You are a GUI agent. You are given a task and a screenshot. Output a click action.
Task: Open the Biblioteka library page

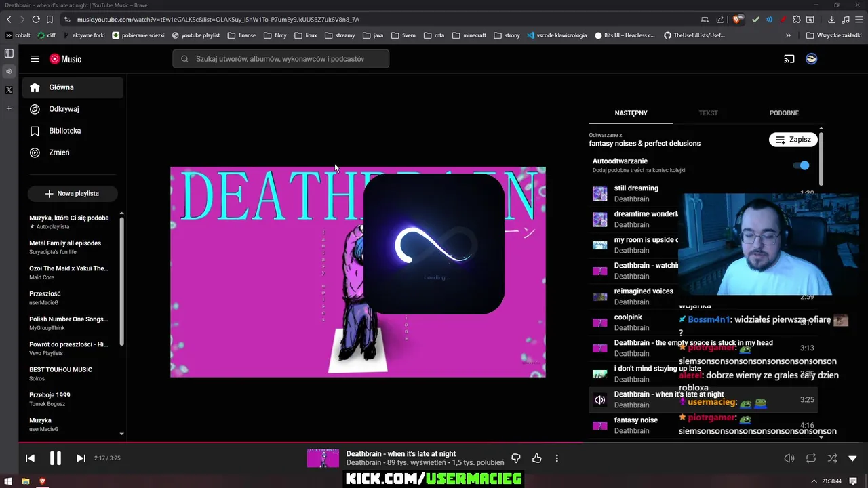click(73, 131)
